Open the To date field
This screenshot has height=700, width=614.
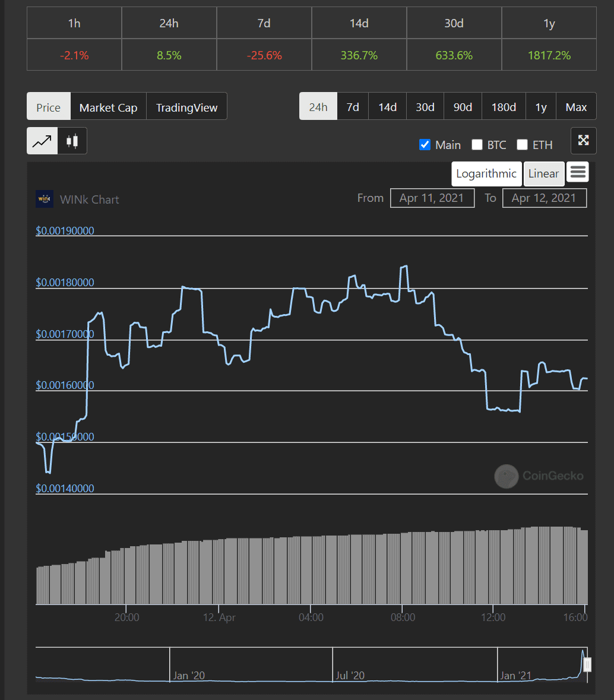tap(544, 198)
